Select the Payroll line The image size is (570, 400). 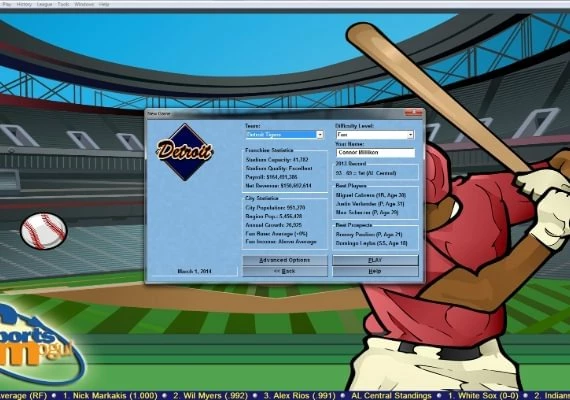[271, 177]
